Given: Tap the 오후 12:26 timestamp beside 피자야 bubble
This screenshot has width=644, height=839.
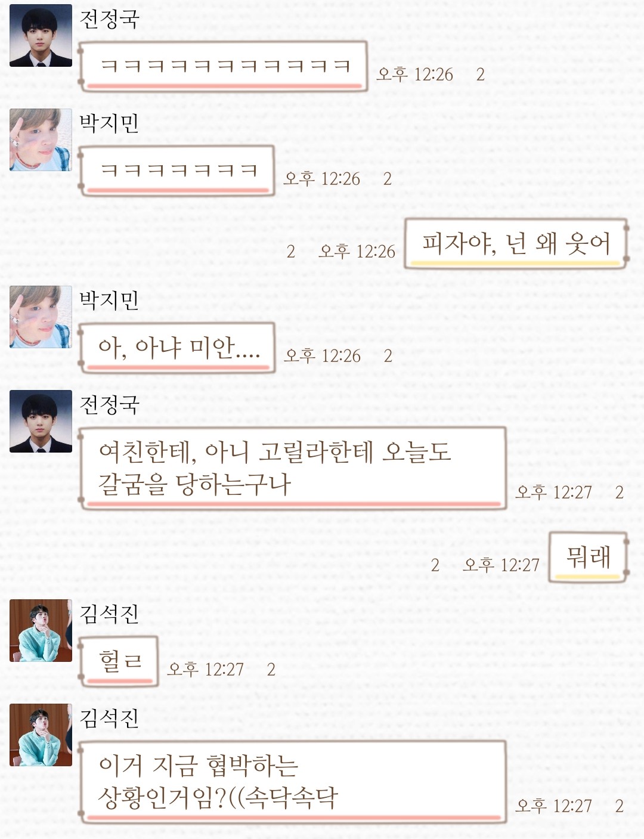Looking at the screenshot, I should tap(357, 252).
